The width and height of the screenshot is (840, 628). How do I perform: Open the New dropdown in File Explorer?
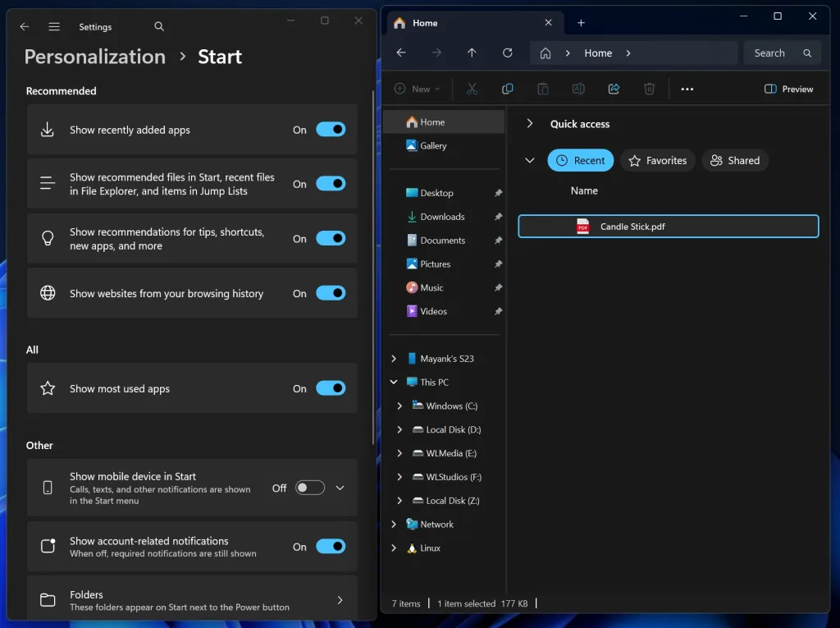(417, 89)
